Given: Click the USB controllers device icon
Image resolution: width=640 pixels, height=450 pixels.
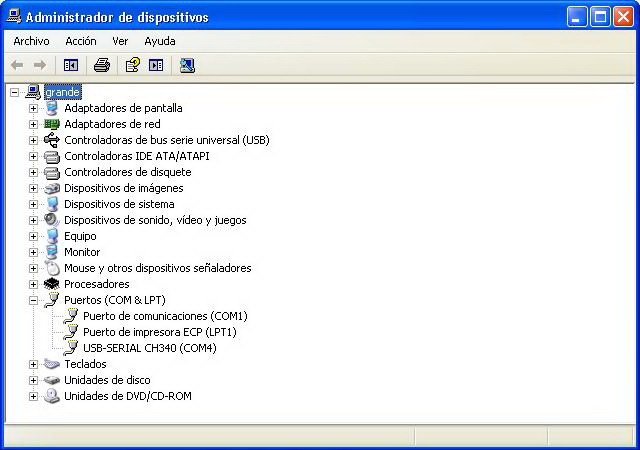Looking at the screenshot, I should point(52,140).
